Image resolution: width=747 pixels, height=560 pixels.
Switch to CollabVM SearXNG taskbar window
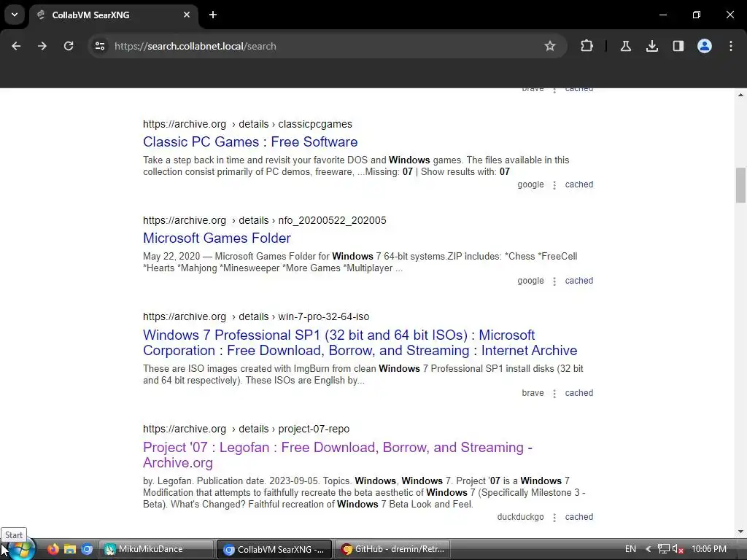274,549
